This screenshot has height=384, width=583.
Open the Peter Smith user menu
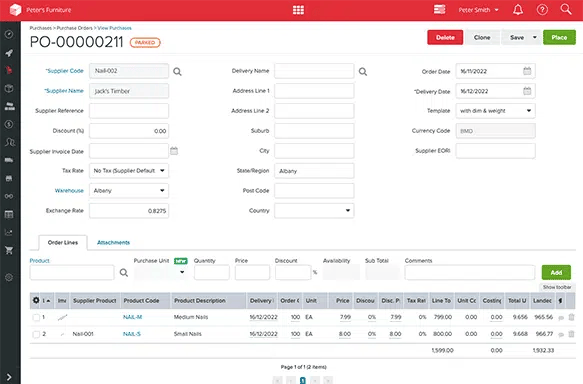[479, 10]
